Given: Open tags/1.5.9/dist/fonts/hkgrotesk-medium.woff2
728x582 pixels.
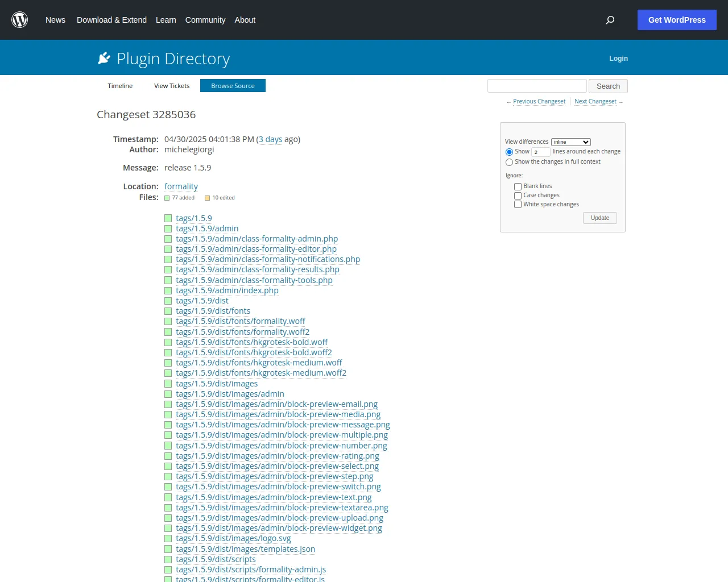Looking at the screenshot, I should pyautogui.click(x=261, y=373).
